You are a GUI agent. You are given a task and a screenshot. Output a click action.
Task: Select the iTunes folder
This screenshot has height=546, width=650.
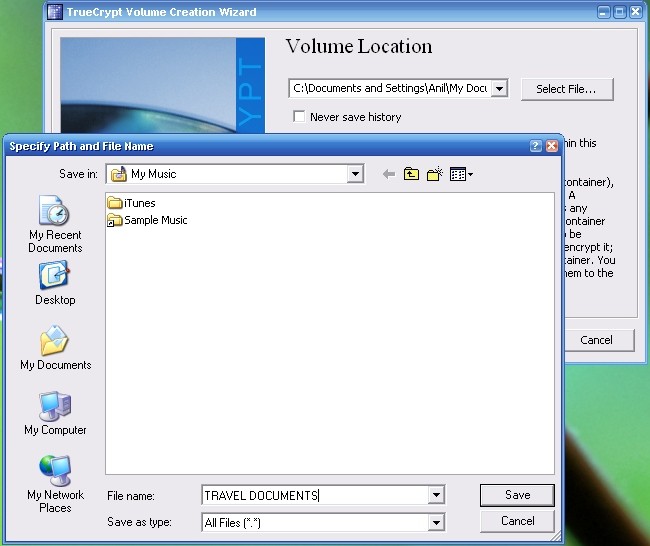[x=131, y=203]
